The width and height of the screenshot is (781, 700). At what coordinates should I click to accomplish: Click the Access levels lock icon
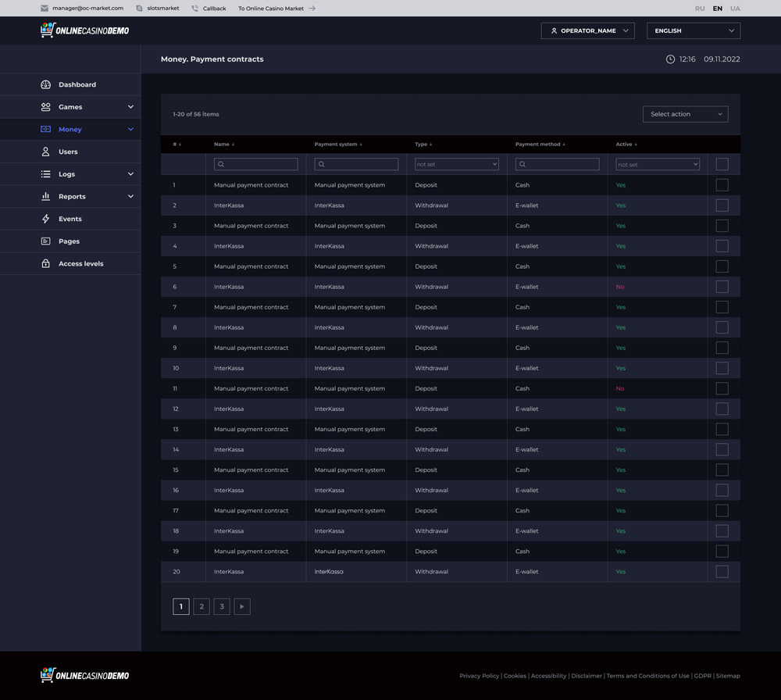pyautogui.click(x=45, y=263)
